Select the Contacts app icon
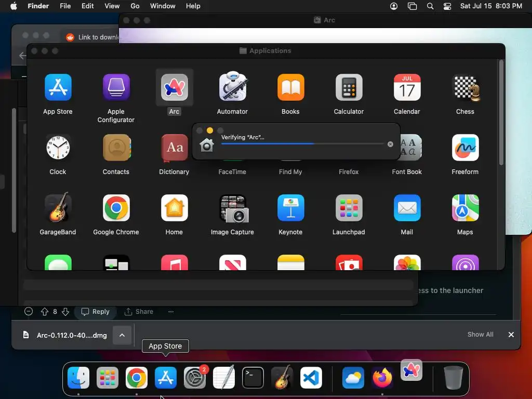The width and height of the screenshot is (532, 399). (x=117, y=148)
